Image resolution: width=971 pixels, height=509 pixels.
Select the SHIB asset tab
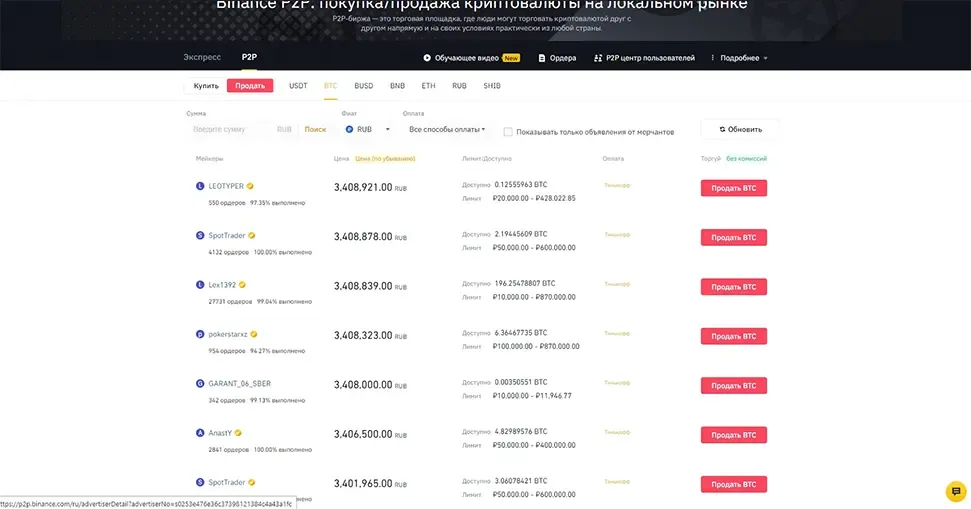point(492,86)
